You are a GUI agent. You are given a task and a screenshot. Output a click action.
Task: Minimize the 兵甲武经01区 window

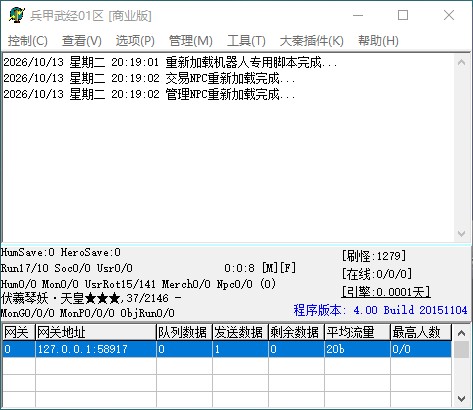pos(358,15)
